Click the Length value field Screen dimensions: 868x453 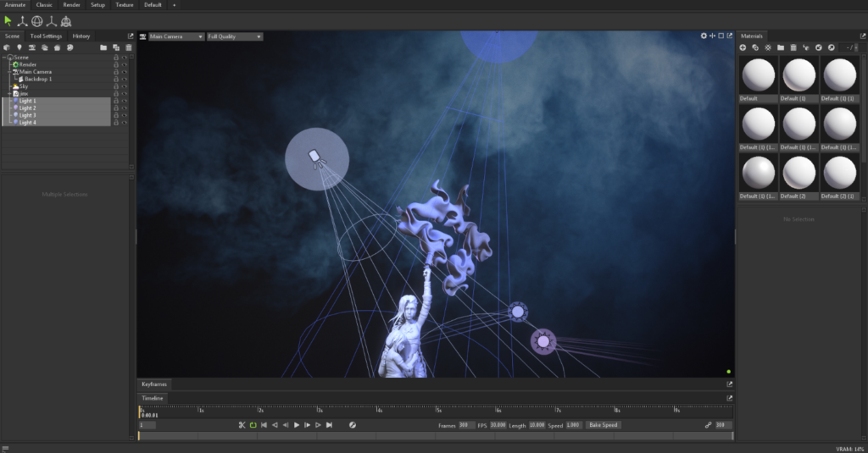click(x=537, y=425)
